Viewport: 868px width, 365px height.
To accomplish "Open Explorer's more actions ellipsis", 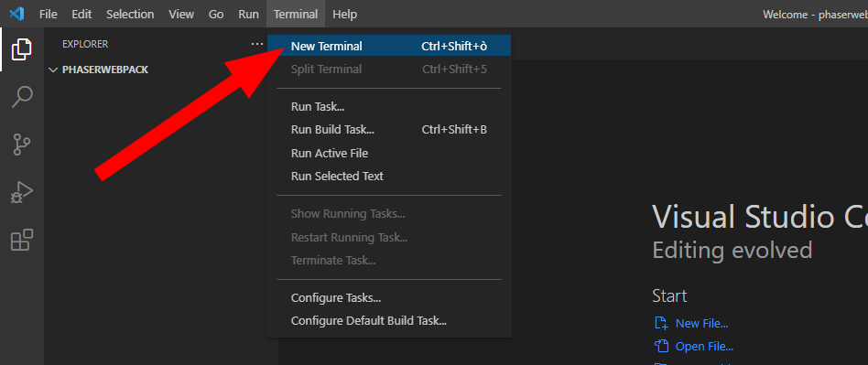I will point(257,44).
